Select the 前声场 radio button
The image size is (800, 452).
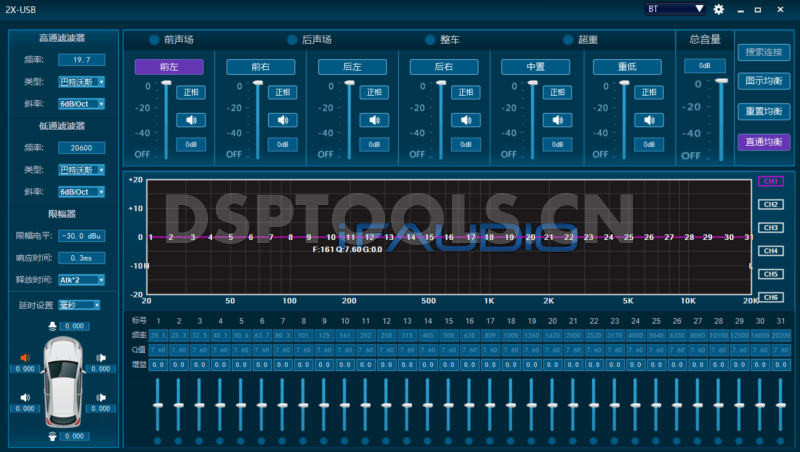154,40
